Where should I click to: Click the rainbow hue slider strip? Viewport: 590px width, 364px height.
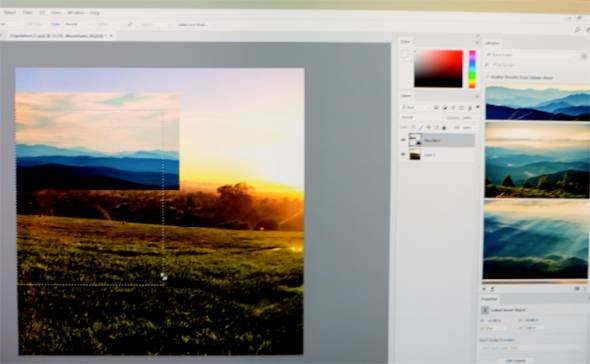[472, 69]
